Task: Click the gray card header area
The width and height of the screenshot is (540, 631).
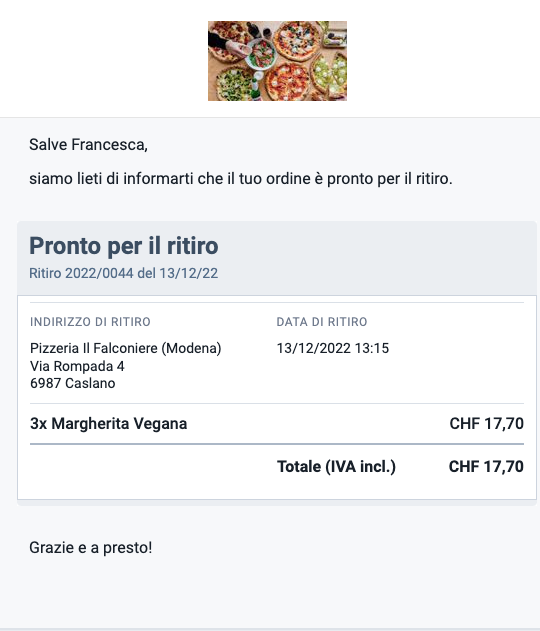Action: point(277,258)
